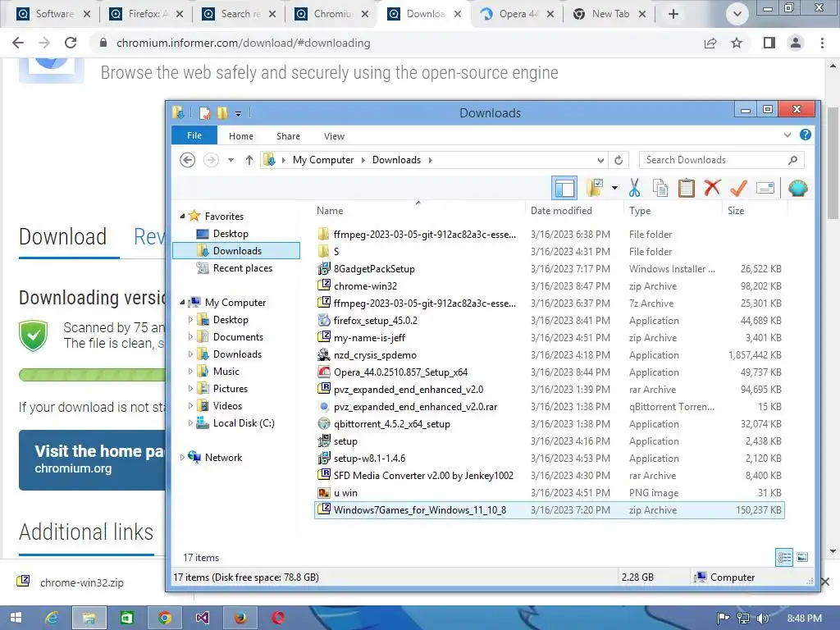Expand the Music tree node
This screenshot has height=630, width=840.
coord(190,371)
